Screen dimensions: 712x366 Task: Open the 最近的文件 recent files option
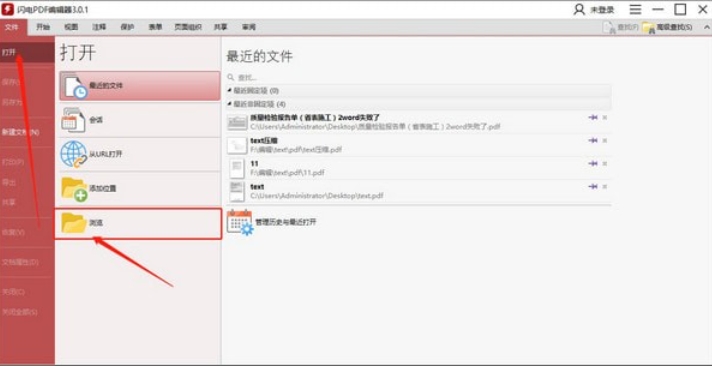click(139, 85)
